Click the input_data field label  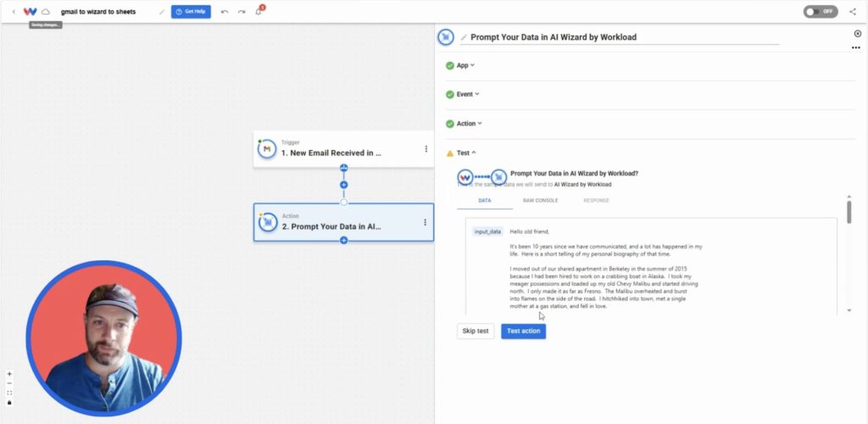(487, 232)
